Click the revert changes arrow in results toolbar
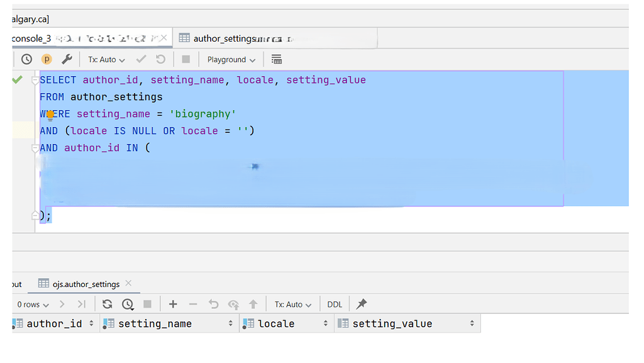 point(214,304)
